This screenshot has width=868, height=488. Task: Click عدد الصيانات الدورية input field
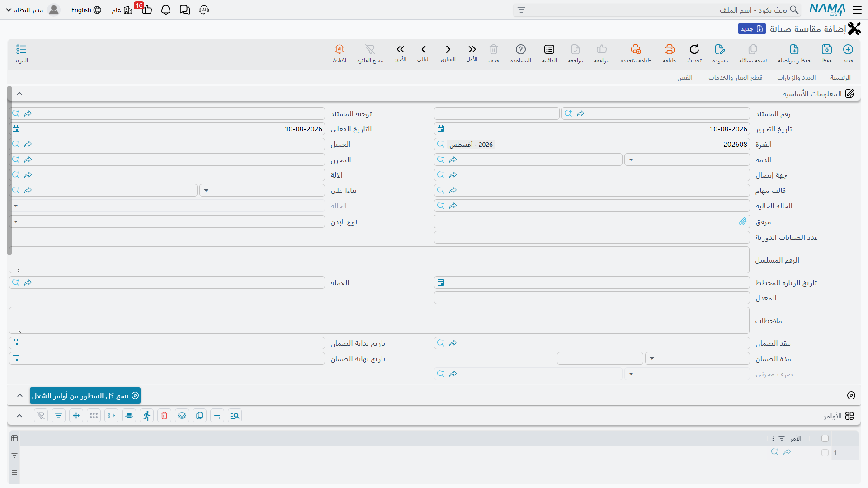pos(592,237)
